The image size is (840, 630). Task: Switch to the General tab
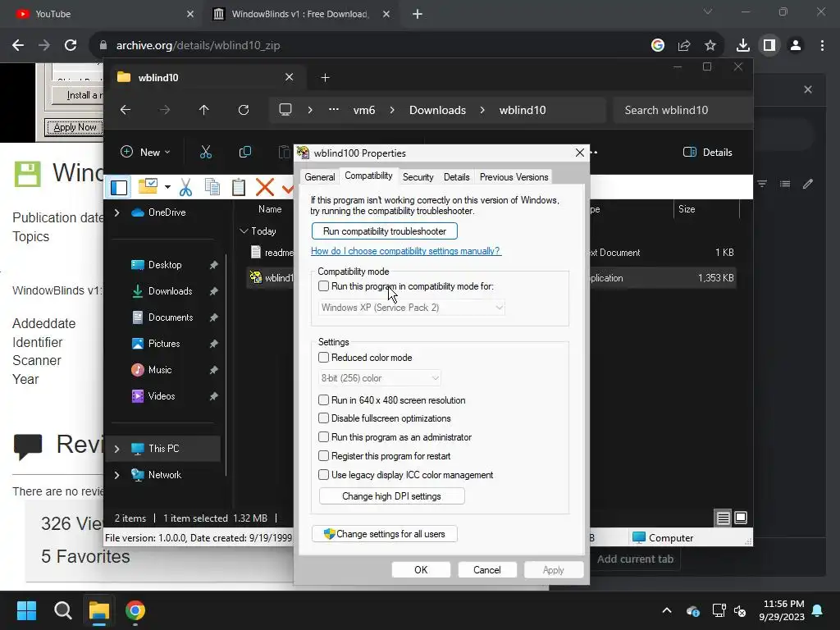point(320,177)
